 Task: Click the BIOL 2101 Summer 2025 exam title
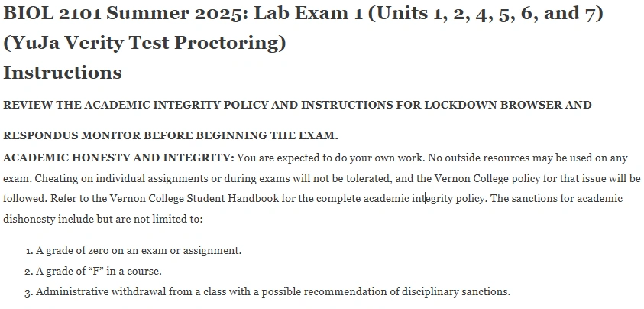pyautogui.click(x=303, y=13)
